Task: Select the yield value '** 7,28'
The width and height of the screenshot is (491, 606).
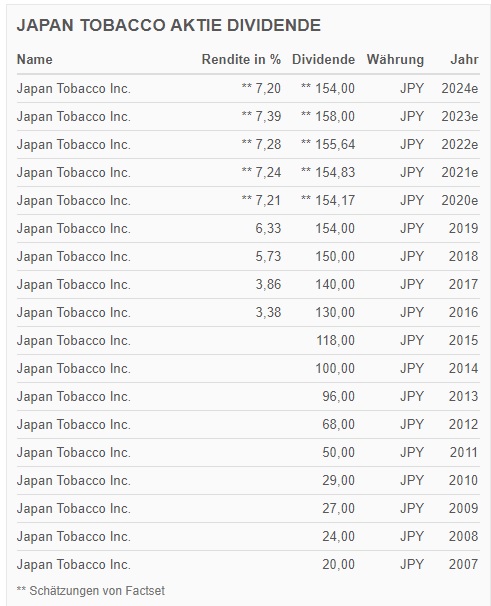Action: tap(261, 144)
